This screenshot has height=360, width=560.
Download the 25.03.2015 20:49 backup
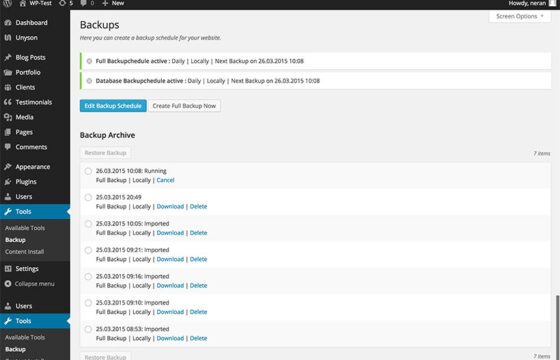[170, 207]
